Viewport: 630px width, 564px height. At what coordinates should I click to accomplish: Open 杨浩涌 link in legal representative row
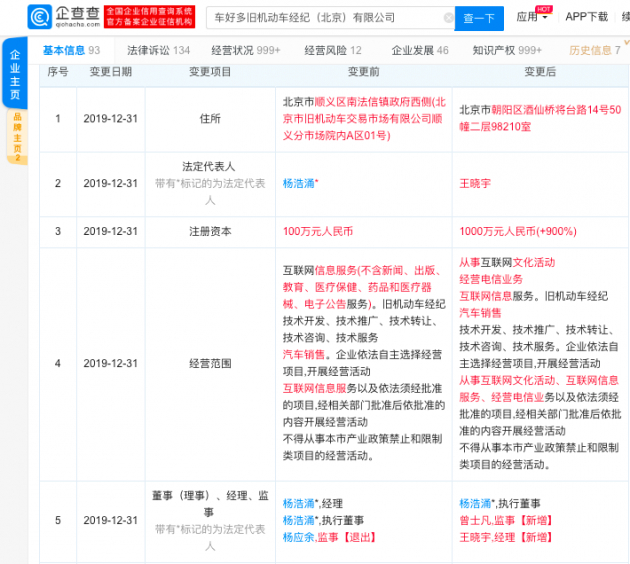299,184
